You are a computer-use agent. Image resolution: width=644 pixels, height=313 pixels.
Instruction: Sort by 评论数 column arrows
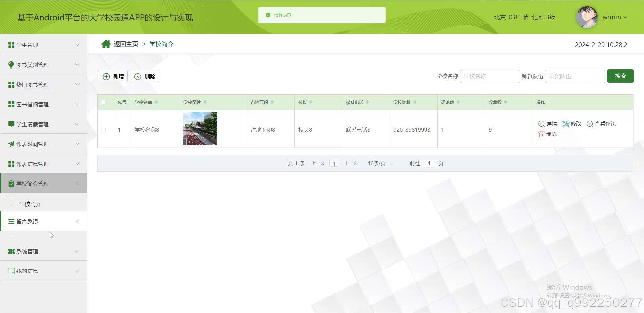click(x=458, y=102)
